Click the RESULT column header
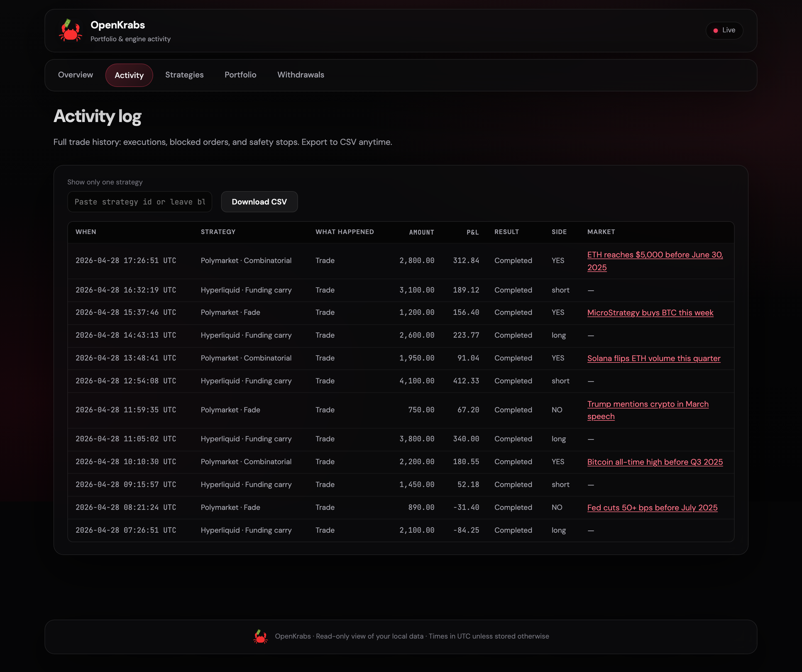Screen dimensions: 802x672 coord(507,232)
